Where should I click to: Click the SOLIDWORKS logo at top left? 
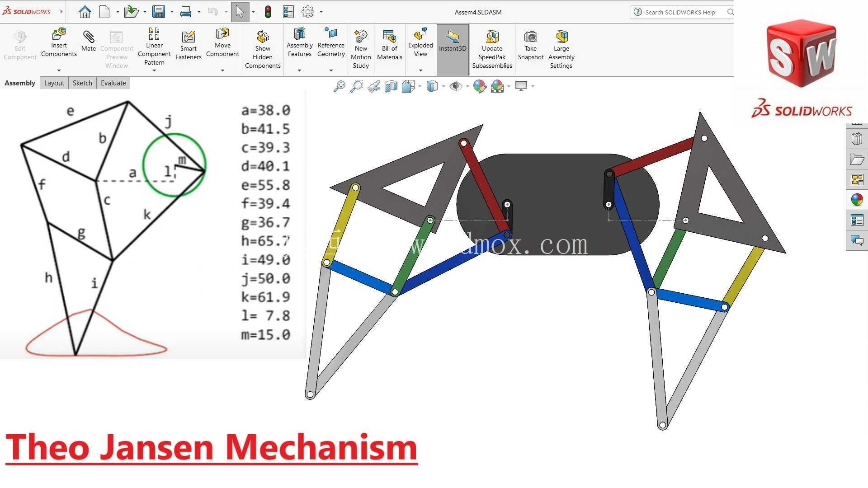click(x=27, y=11)
